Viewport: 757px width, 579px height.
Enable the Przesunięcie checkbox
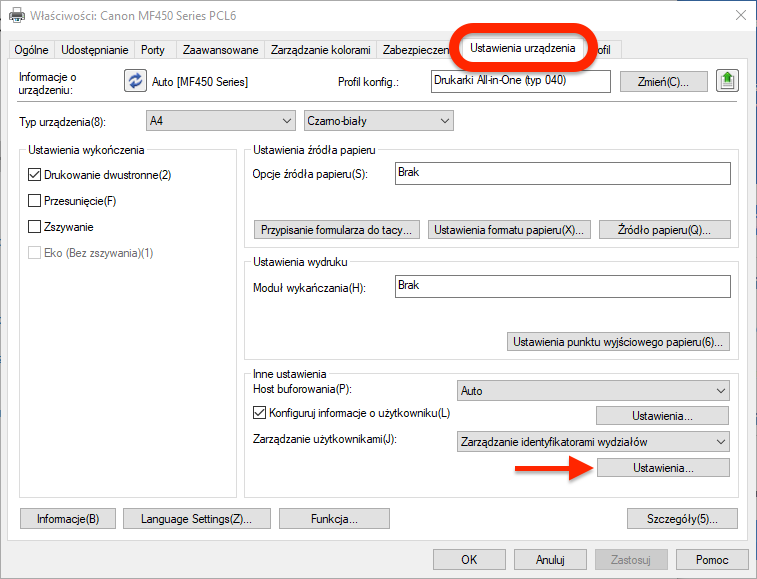point(35,201)
